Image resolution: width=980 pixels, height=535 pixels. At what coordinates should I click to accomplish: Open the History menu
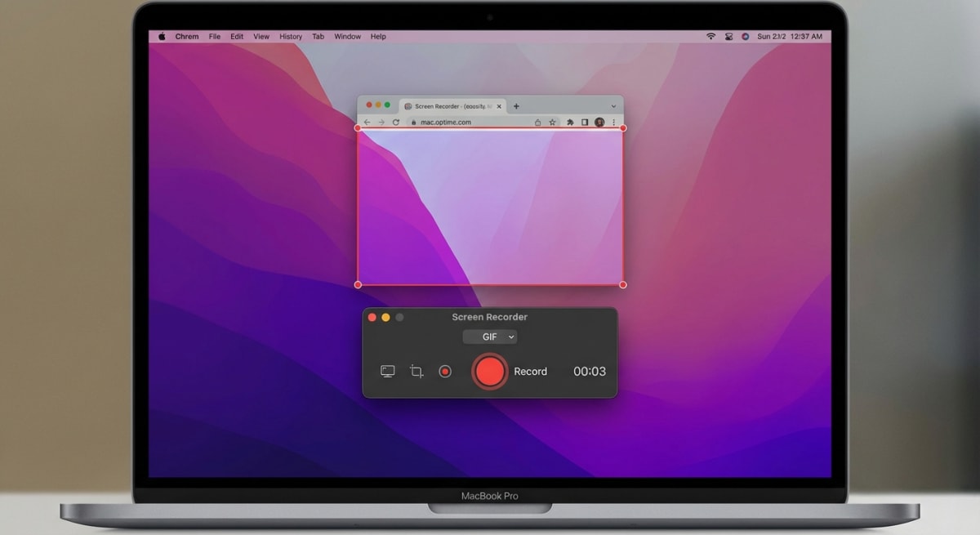(x=290, y=36)
